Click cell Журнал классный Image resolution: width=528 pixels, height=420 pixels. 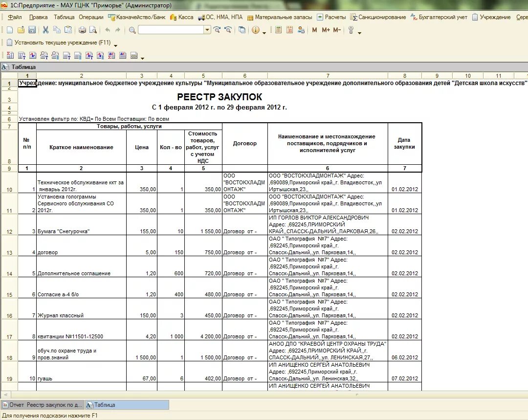pos(81,309)
